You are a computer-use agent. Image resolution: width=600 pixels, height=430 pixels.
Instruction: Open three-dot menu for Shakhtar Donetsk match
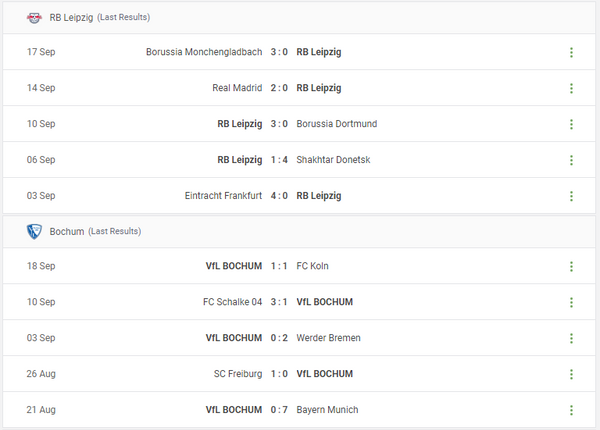pyautogui.click(x=571, y=160)
